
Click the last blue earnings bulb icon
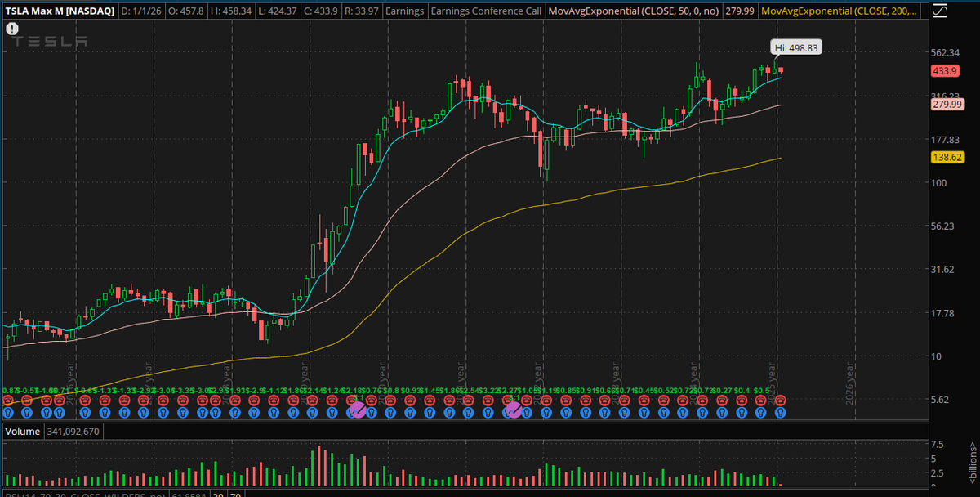click(780, 412)
